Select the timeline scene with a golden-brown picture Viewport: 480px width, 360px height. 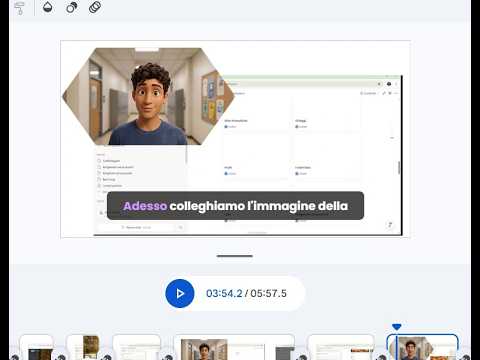[83, 347]
